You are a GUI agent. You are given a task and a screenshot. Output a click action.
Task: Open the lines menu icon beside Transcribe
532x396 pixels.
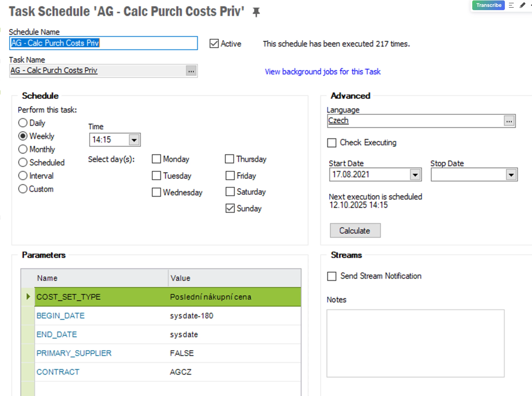(x=511, y=5)
